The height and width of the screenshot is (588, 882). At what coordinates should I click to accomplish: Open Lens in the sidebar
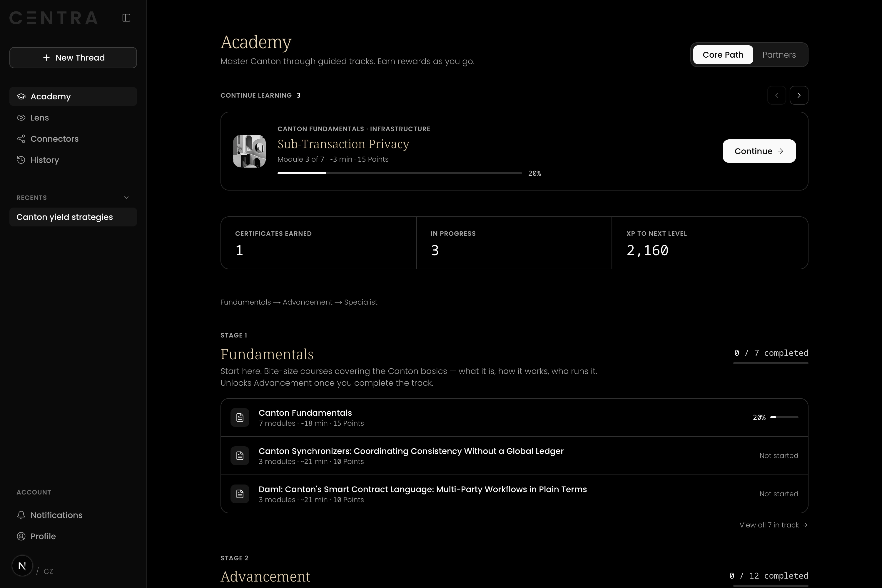pyautogui.click(x=73, y=117)
